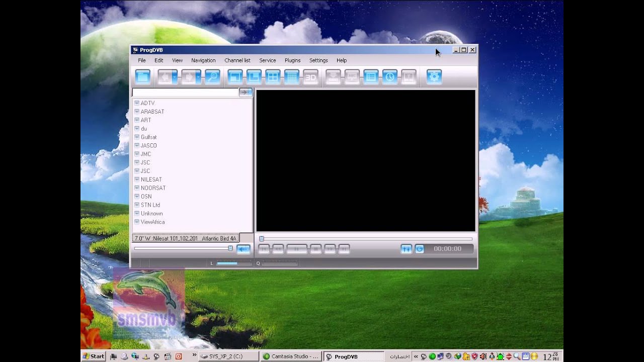Image resolution: width=644 pixels, height=362 pixels.
Task: Open the scheduler clock icon
Action: click(x=390, y=76)
